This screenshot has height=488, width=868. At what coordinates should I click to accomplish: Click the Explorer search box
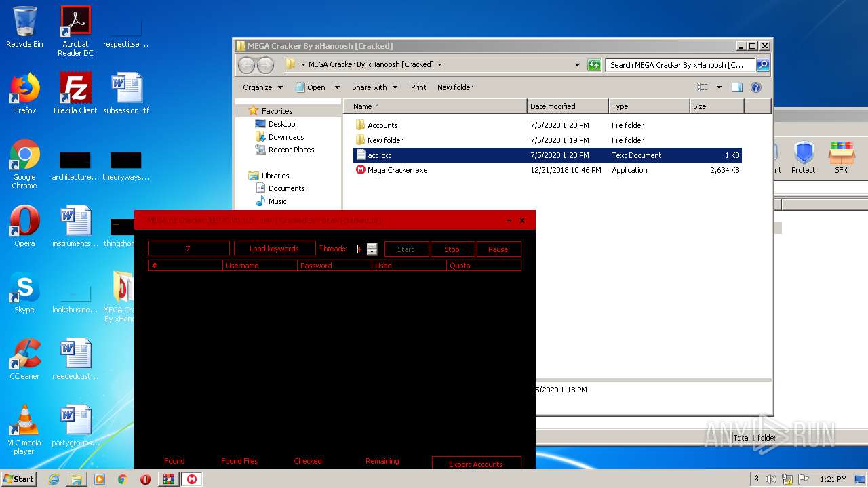pos(680,65)
